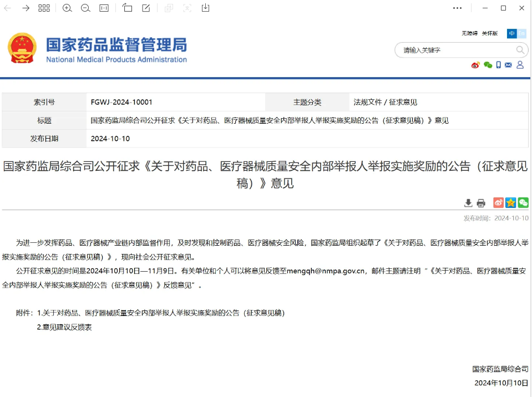Viewport: 532px width, 397px height.
Task: Open the three-dot more options menu
Action: [x=457, y=8]
